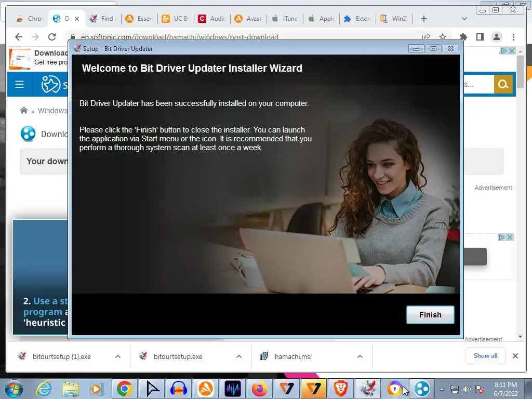Switch to Google Chrome in the taskbar

point(125,389)
